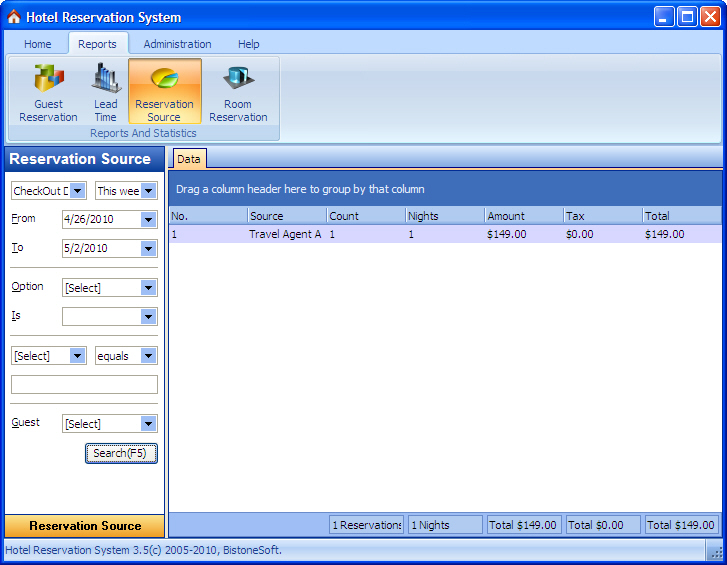Expand the CheckOut Date type dropdown

click(x=78, y=190)
